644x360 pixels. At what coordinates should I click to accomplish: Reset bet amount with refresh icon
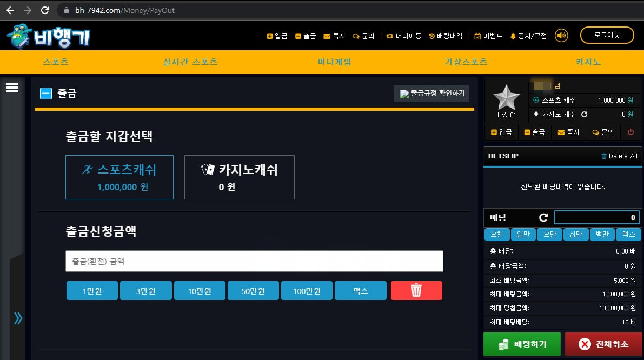[543, 217]
